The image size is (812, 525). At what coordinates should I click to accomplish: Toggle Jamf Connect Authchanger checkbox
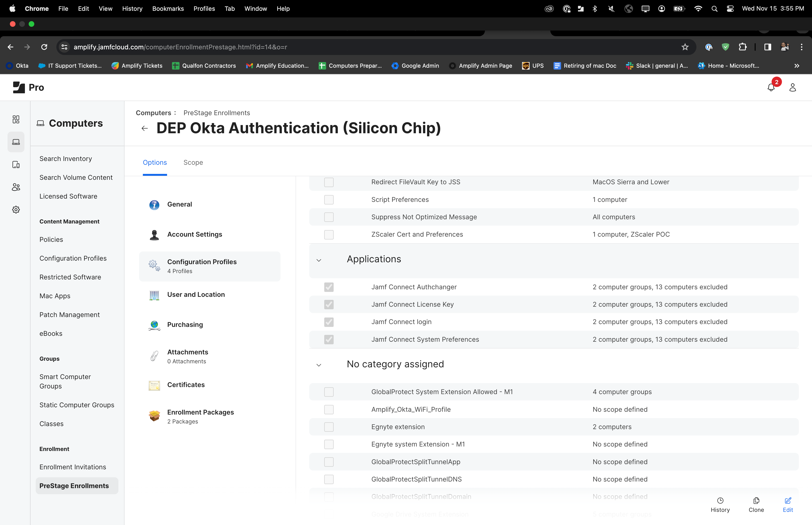328,287
